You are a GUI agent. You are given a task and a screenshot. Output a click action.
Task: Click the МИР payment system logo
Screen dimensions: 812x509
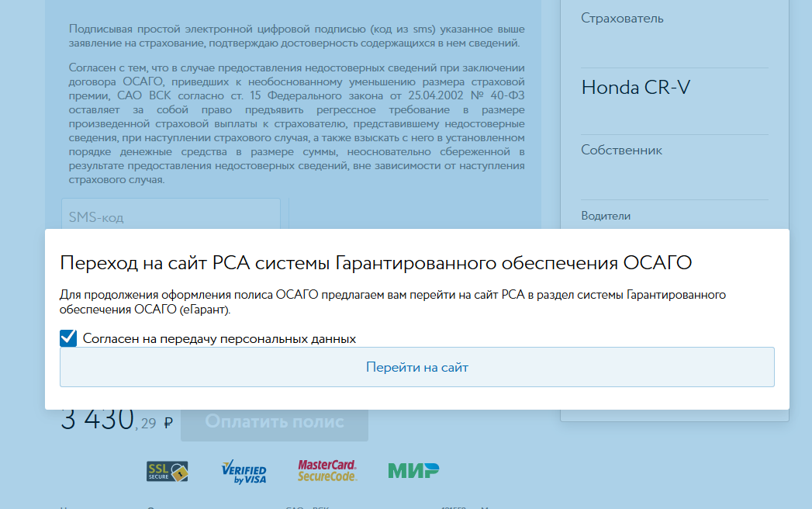click(413, 470)
